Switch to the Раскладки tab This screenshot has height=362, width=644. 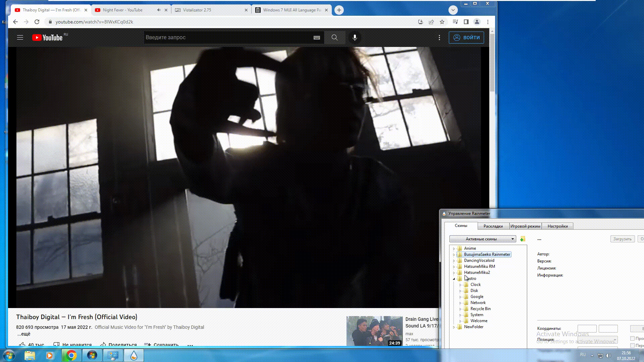tap(493, 226)
